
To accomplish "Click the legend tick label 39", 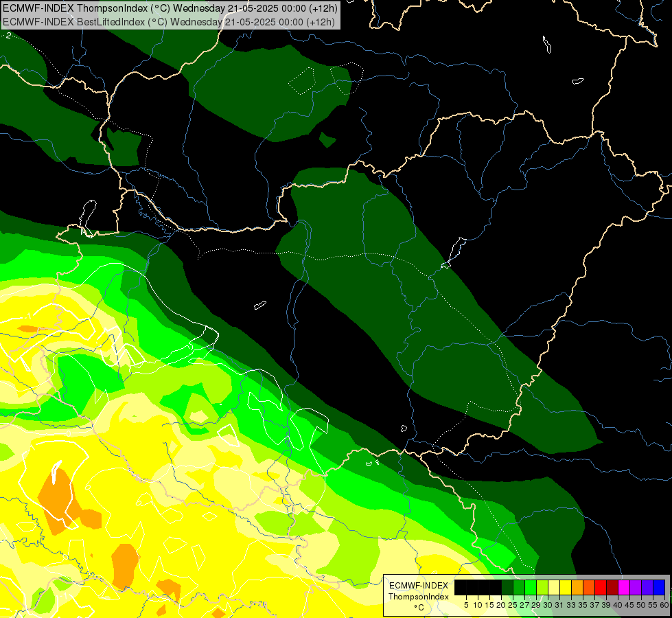I will 606,605.
